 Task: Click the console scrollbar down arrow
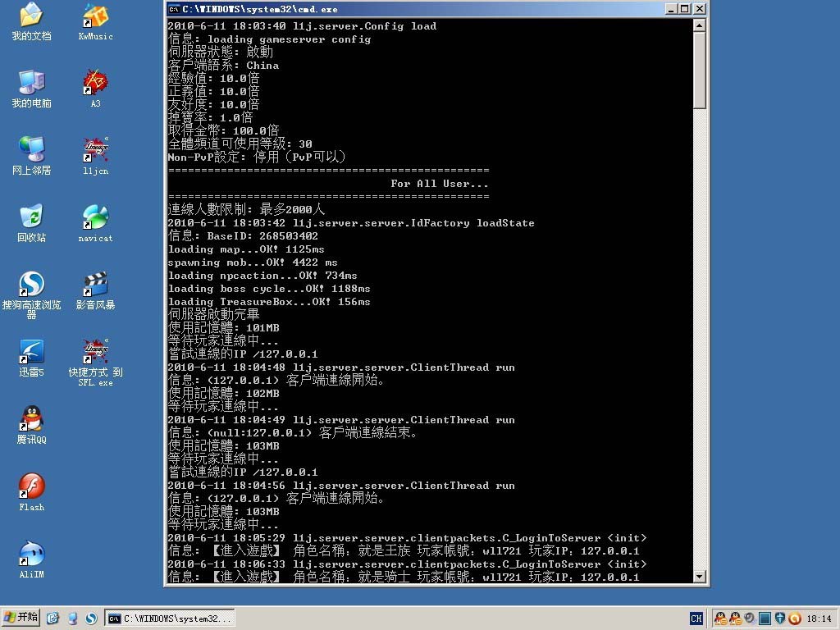tap(699, 577)
